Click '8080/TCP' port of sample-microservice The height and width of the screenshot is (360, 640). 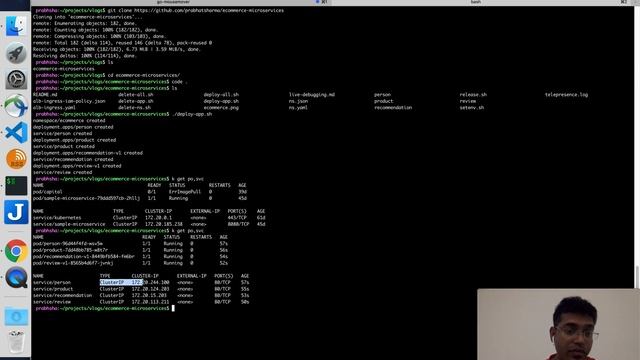[238, 224]
